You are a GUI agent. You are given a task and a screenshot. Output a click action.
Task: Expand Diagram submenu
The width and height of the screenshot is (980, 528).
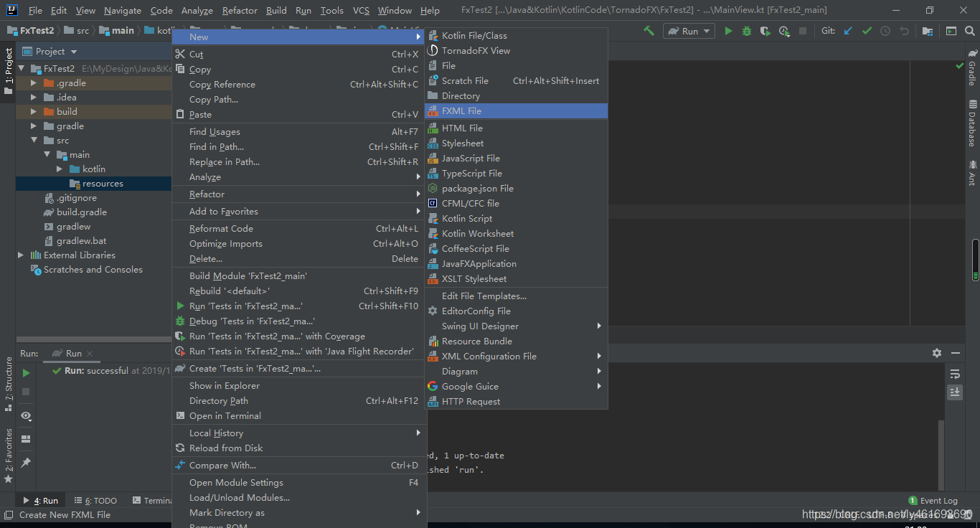point(516,371)
